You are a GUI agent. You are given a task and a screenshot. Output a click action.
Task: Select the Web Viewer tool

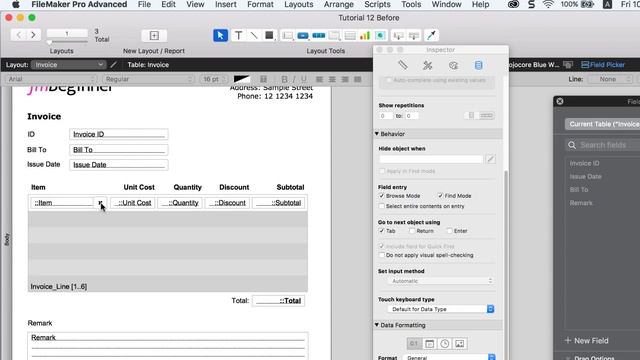pyautogui.click(x=380, y=36)
